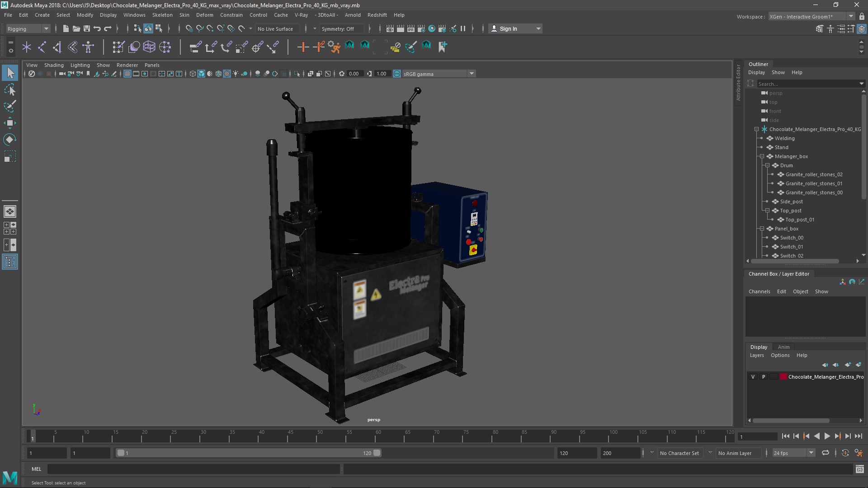The image size is (868, 488).
Task: Toggle layer visibility V box
Action: coord(753,377)
